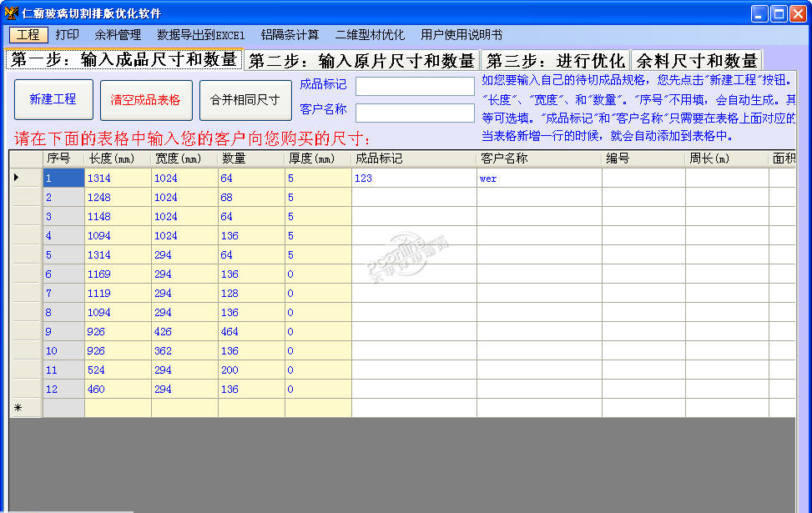Viewport: 812px width, 513px height.
Task: Click the 周长(m) column header
Action: pos(727,158)
